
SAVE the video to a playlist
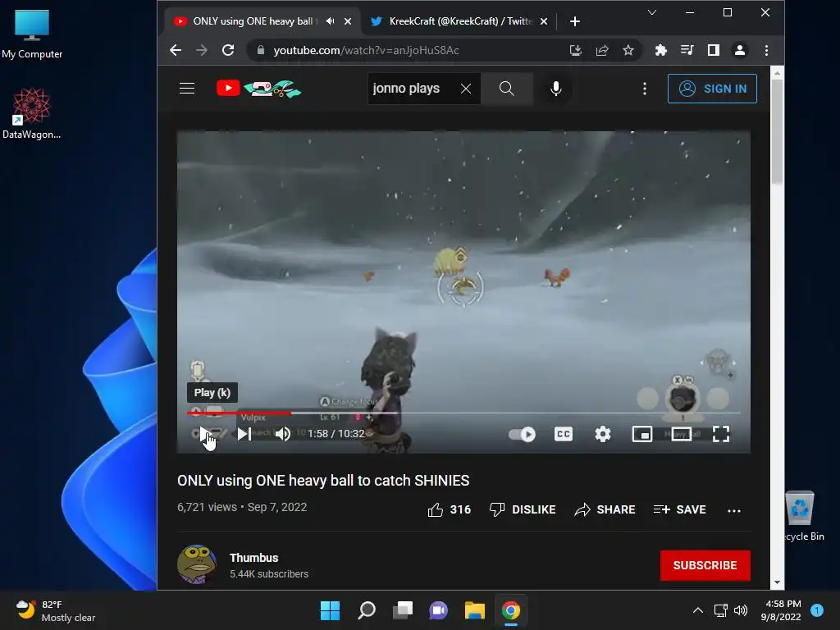point(679,509)
